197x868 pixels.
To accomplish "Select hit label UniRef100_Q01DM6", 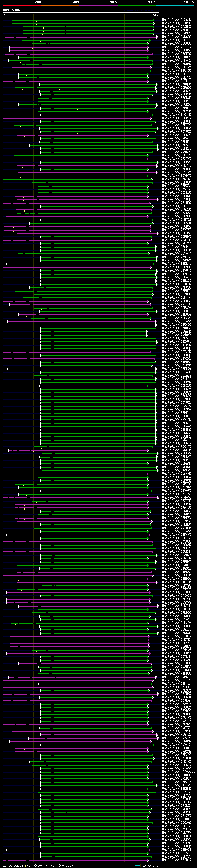I will (177, 528).
